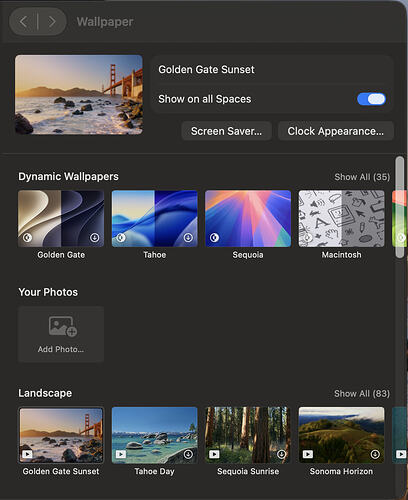Click video icon on Sonoma Horizon
408x500 pixels.
point(308,454)
